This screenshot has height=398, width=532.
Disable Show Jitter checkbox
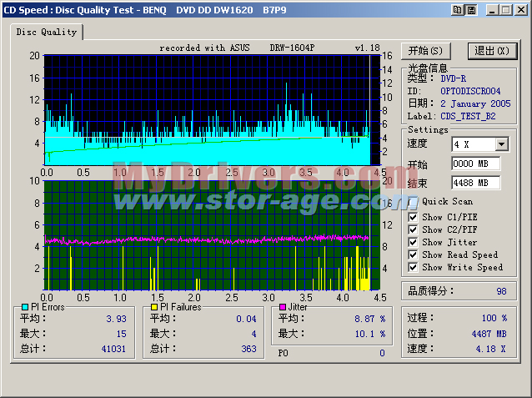pos(414,242)
